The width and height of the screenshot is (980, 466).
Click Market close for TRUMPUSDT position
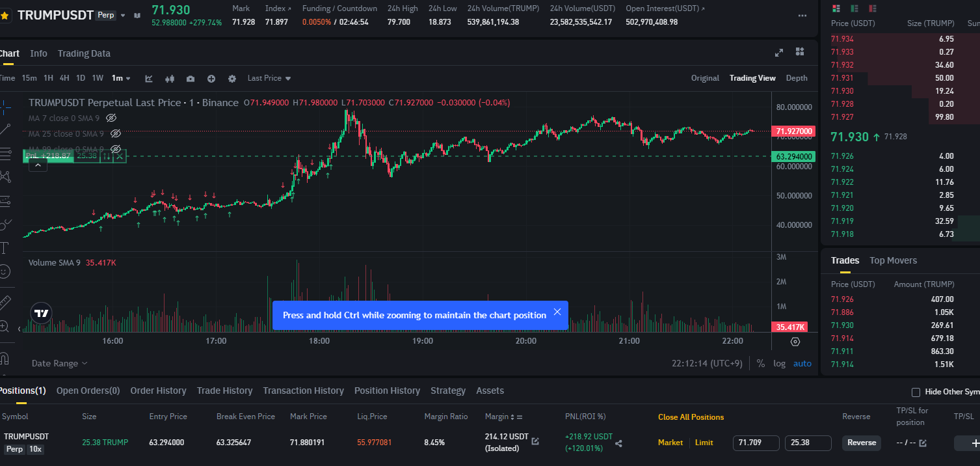pos(670,443)
